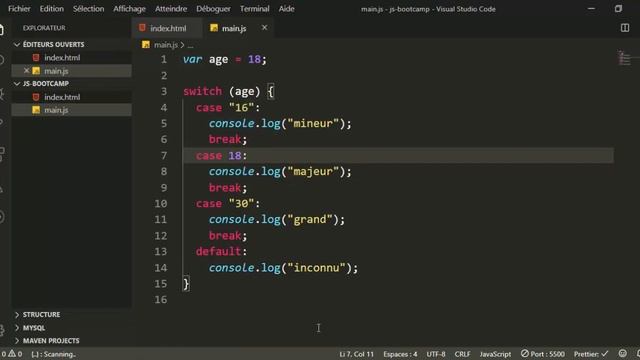This screenshot has height=360, width=640.
Task: Click line number 16 in the gutter
Action: coord(160,300)
